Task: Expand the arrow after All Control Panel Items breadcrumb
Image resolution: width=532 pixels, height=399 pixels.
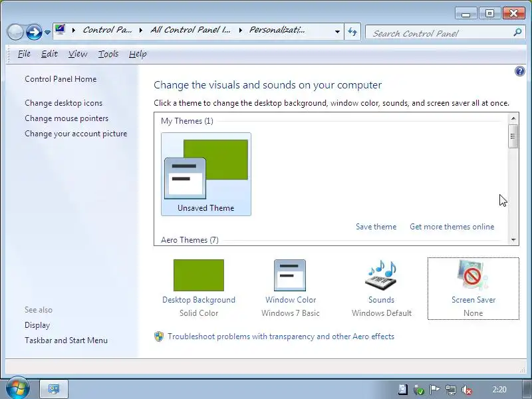Action: [x=240, y=31]
